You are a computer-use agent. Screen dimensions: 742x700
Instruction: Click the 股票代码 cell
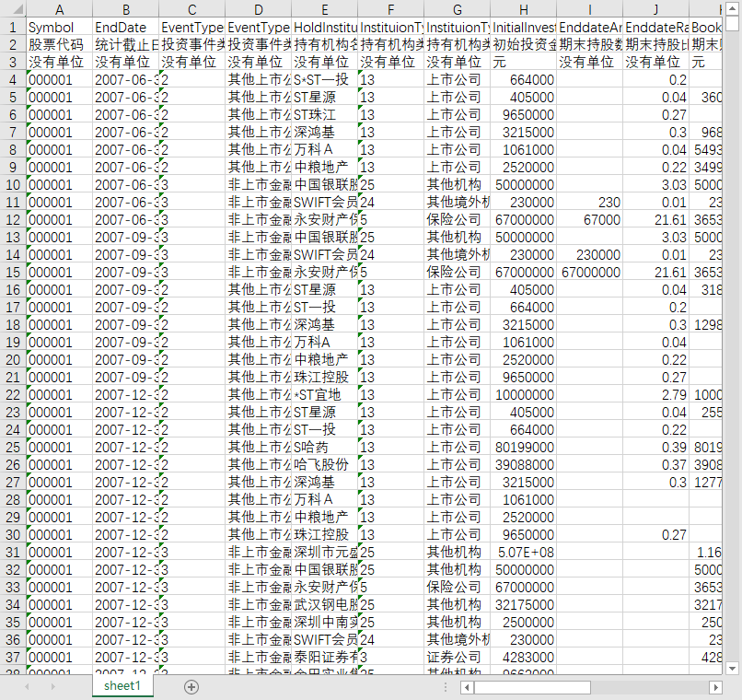[59, 44]
